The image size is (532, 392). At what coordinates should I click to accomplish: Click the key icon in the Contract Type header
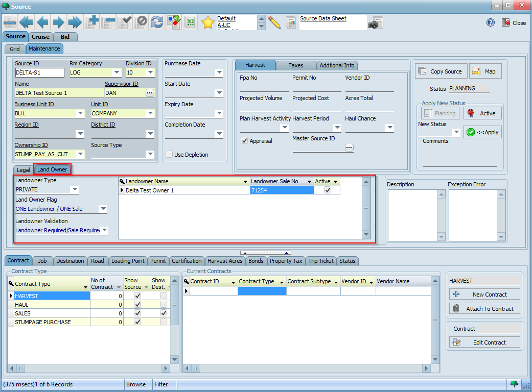(11, 284)
